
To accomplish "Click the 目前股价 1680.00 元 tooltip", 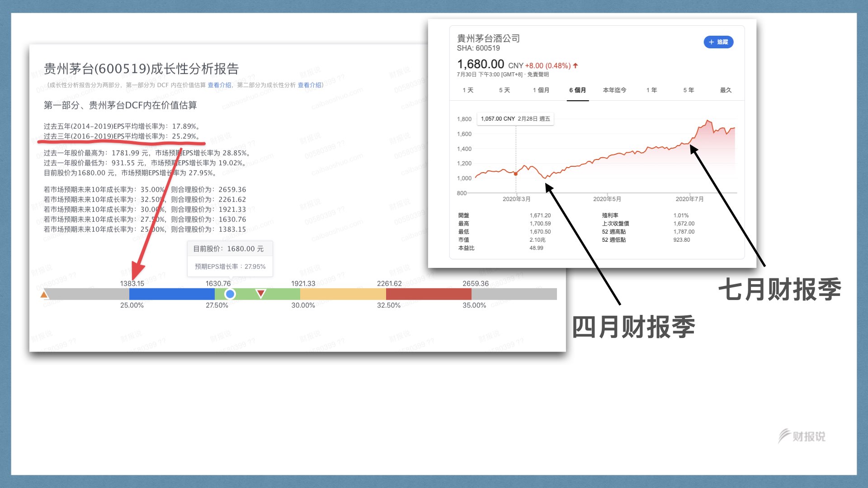I will [230, 258].
